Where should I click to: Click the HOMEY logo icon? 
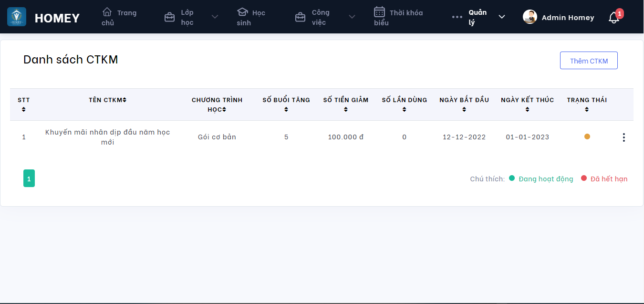[17, 17]
